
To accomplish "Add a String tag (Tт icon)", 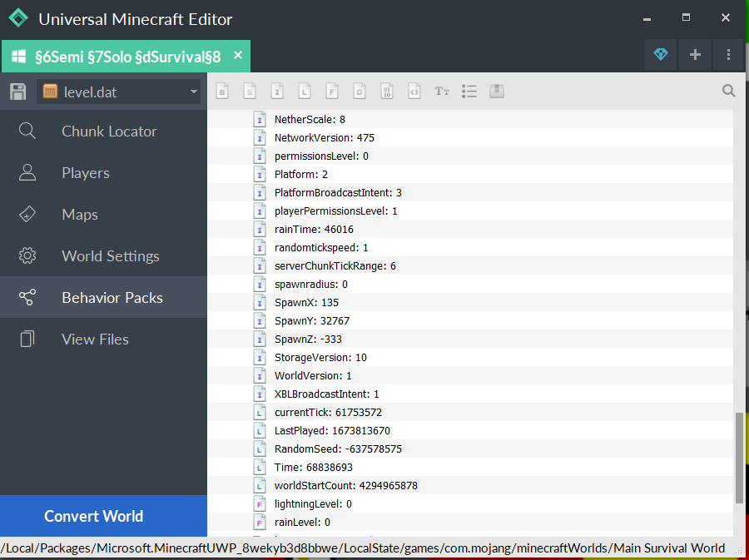I will click(x=442, y=92).
